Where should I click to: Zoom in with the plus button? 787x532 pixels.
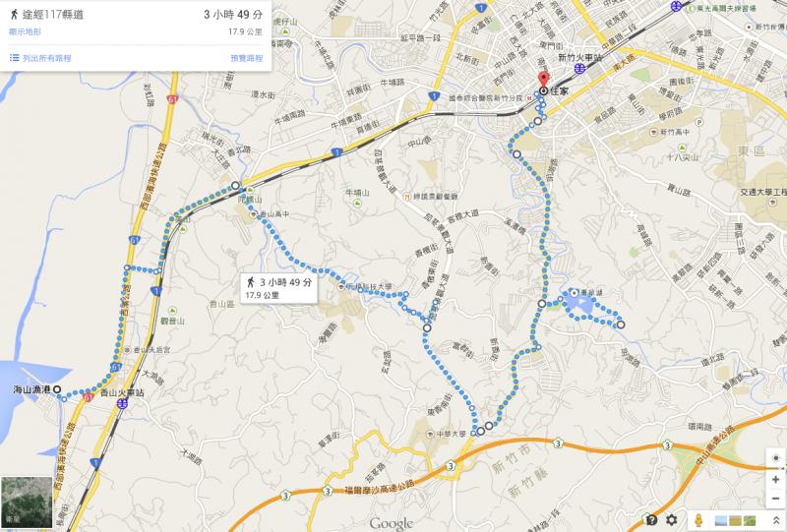[x=776, y=480]
